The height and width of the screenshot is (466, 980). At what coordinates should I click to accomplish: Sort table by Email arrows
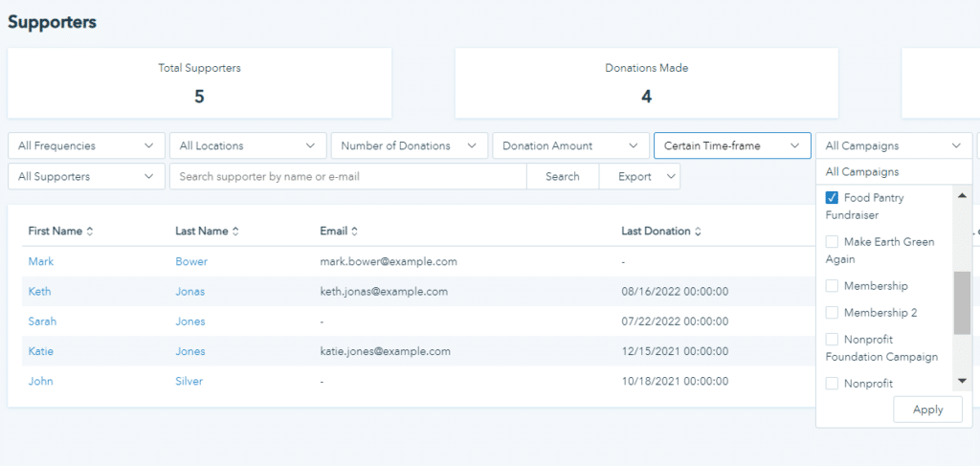[x=354, y=232]
